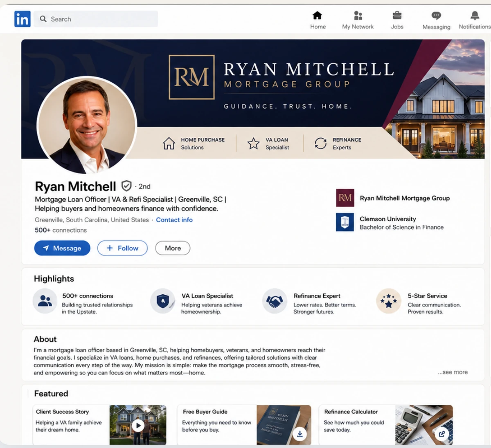The image size is (491, 448).
Task: Click the VA Loan star icon in banner
Action: 253,143
